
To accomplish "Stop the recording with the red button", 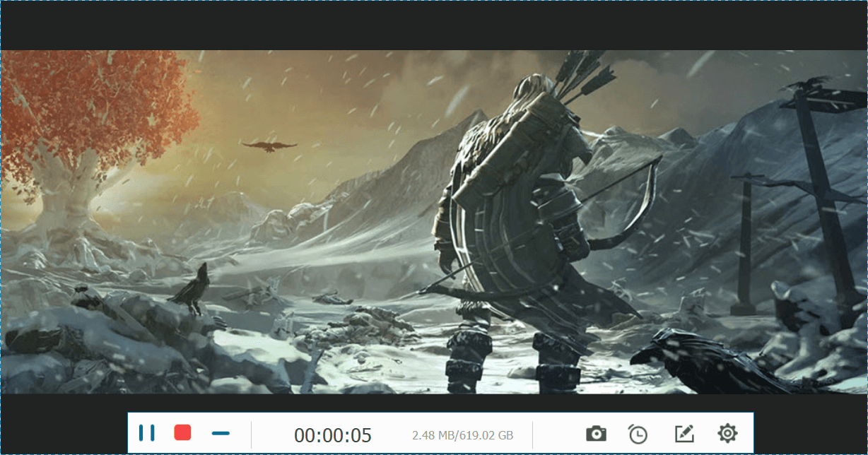I will 183,432.
